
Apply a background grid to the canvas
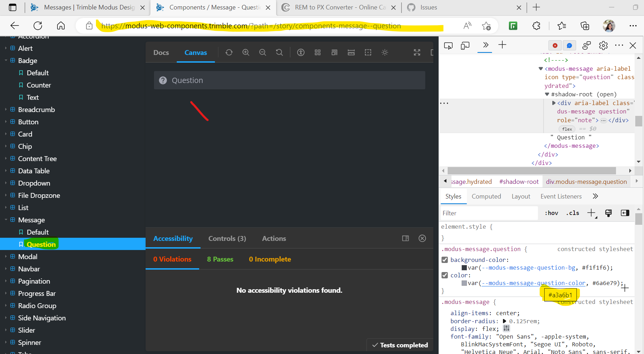point(317,52)
